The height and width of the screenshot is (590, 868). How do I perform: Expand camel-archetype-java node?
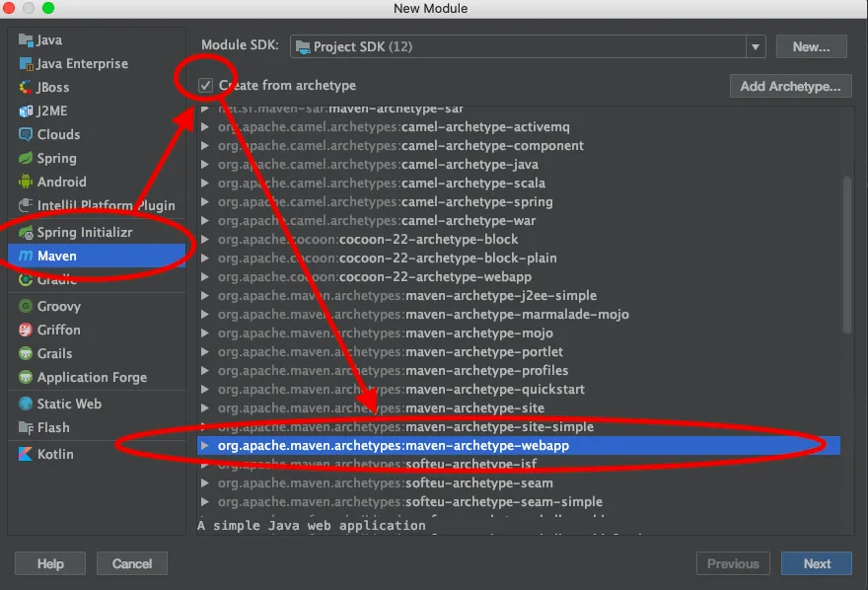tap(205, 165)
